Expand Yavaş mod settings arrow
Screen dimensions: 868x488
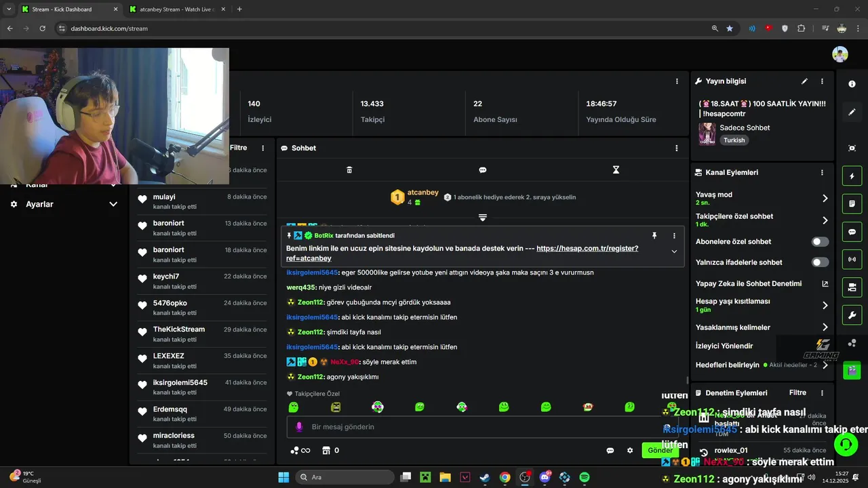pyautogui.click(x=825, y=199)
